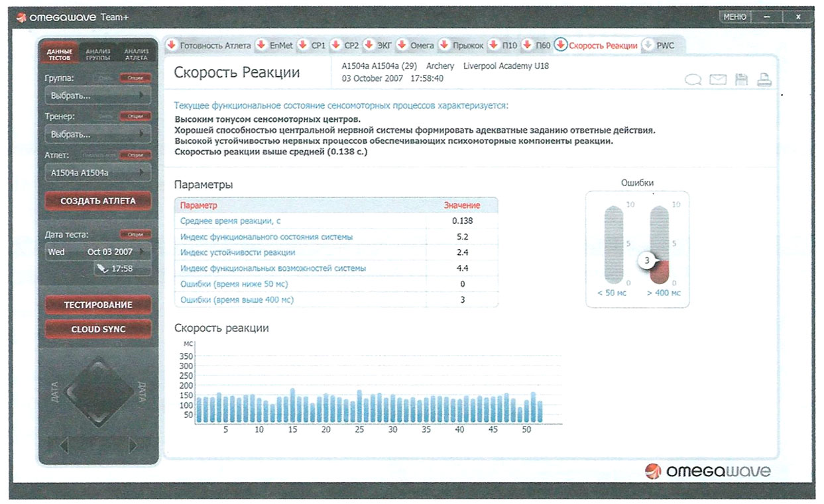
Task: Click the envelope email icon
Action: [x=718, y=80]
